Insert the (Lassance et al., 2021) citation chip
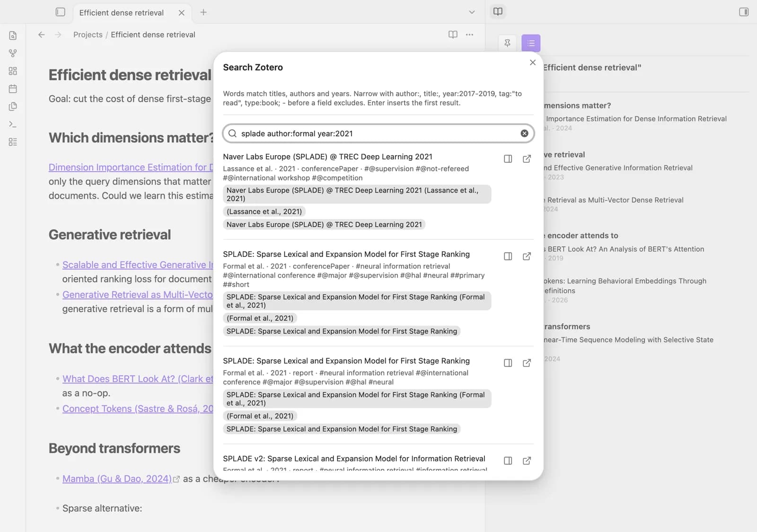Image resolution: width=757 pixels, height=532 pixels. 264,211
